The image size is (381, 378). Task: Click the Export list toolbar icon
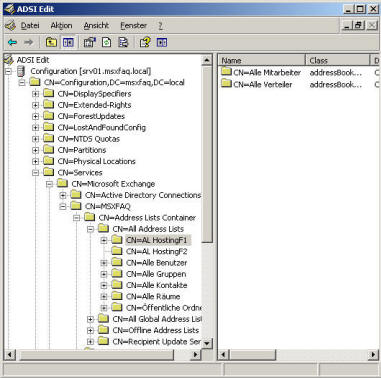tap(123, 42)
